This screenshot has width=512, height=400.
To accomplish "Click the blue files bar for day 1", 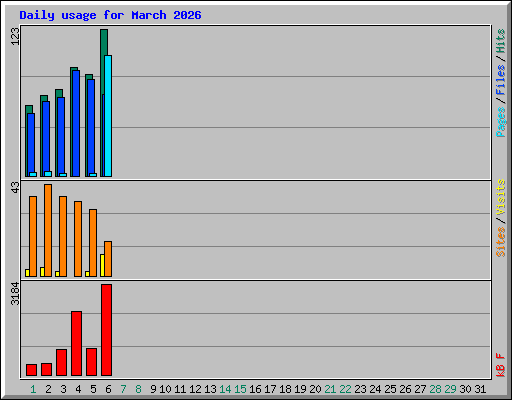I will (x=31, y=143).
